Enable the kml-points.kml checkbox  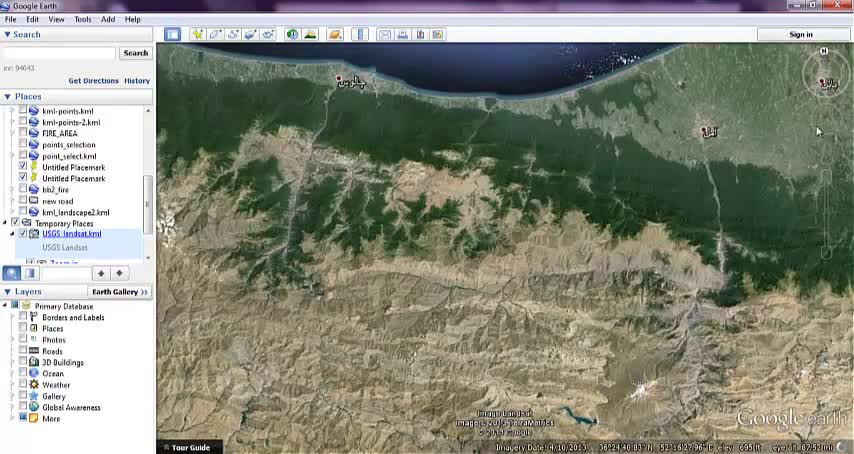(x=22, y=111)
